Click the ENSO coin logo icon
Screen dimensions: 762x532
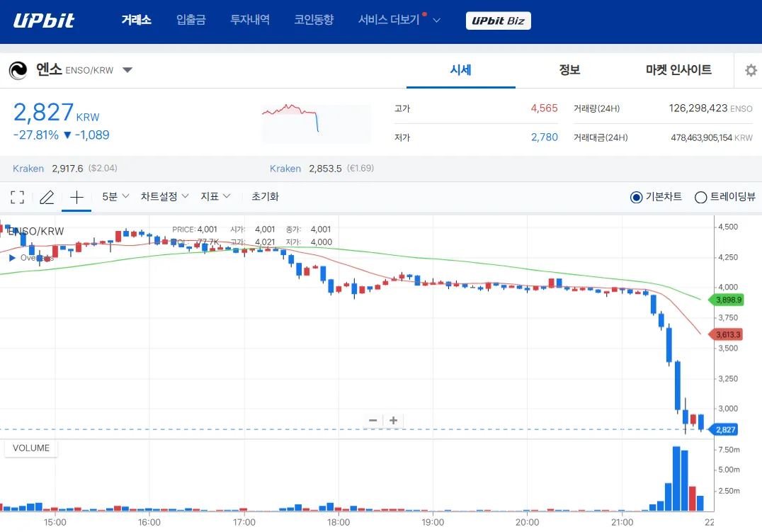click(x=18, y=70)
